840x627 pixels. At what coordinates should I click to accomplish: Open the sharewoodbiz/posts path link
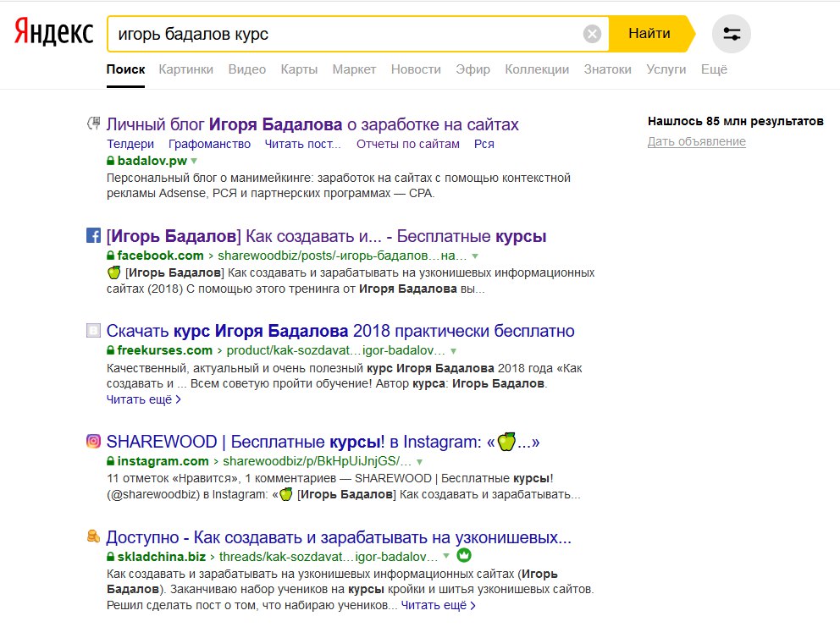pyautogui.click(x=342, y=256)
